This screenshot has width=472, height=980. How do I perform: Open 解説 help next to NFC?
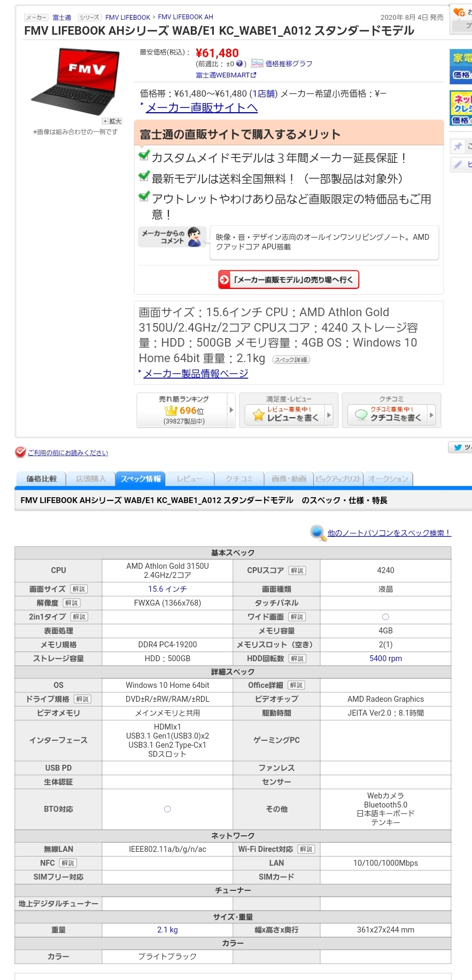[x=68, y=863]
